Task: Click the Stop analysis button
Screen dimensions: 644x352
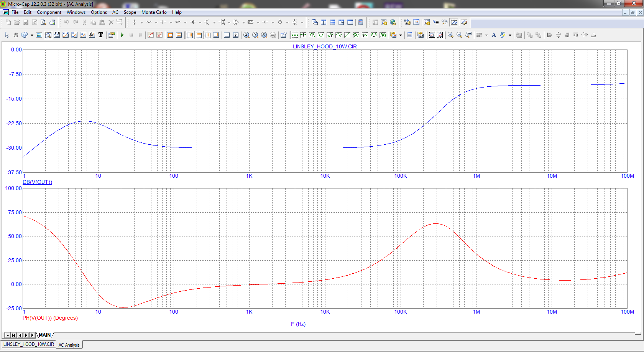Action: 131,35
